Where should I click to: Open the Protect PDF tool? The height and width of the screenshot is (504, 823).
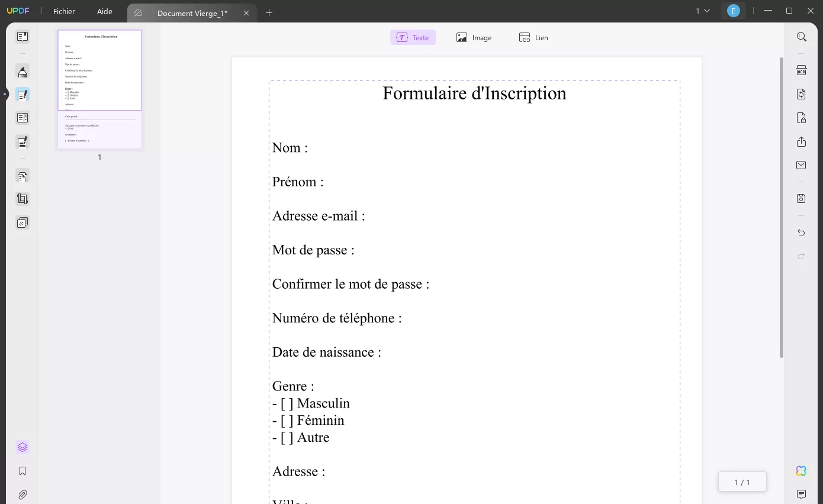tap(801, 118)
